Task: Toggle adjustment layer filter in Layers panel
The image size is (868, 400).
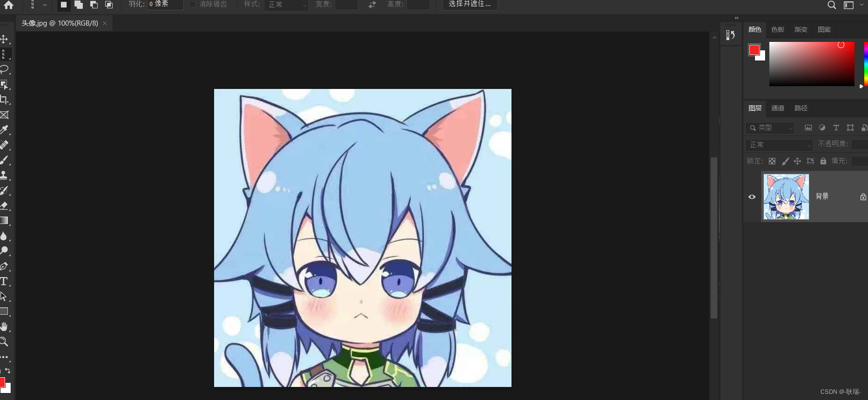Action: (822, 128)
